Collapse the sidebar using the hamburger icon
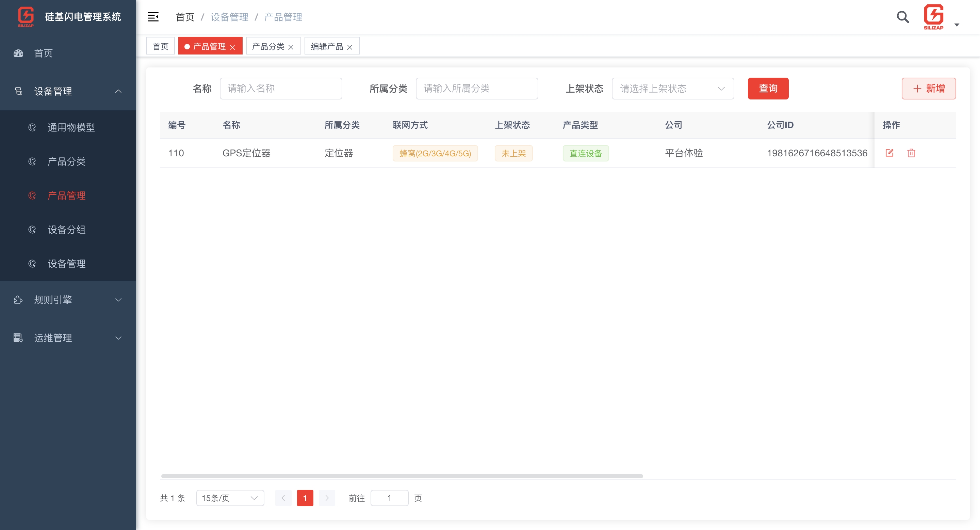980x530 pixels. [153, 17]
